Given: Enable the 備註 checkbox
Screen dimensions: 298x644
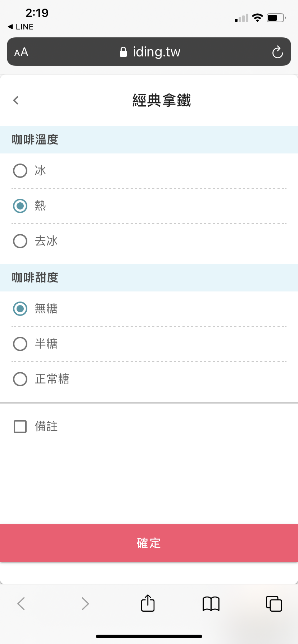Looking at the screenshot, I should click(x=20, y=427).
